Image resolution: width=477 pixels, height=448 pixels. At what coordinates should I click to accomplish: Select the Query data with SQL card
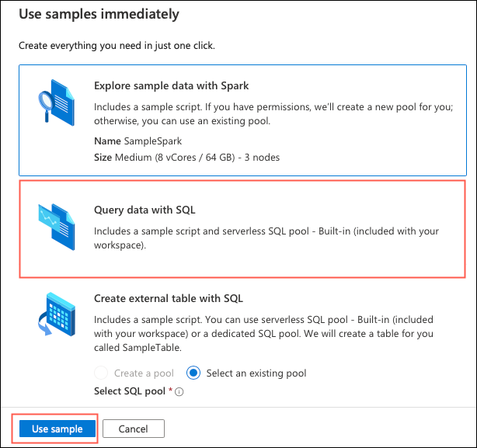(x=242, y=229)
